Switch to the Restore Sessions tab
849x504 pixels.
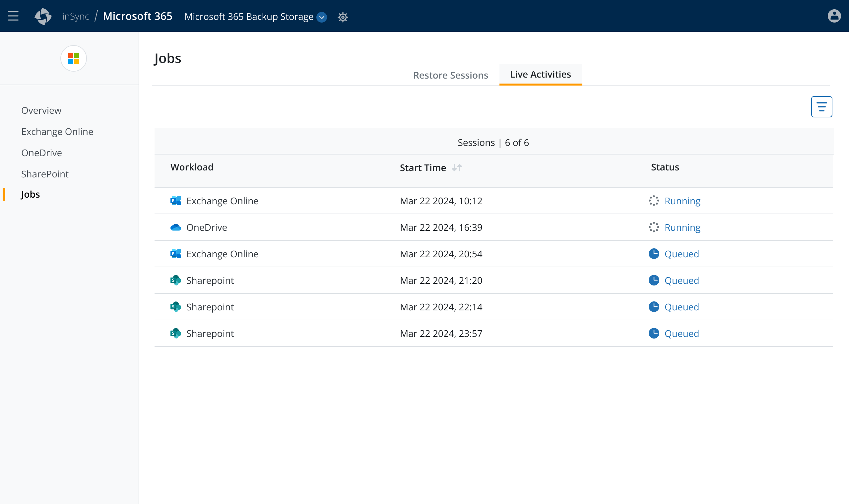(x=450, y=75)
